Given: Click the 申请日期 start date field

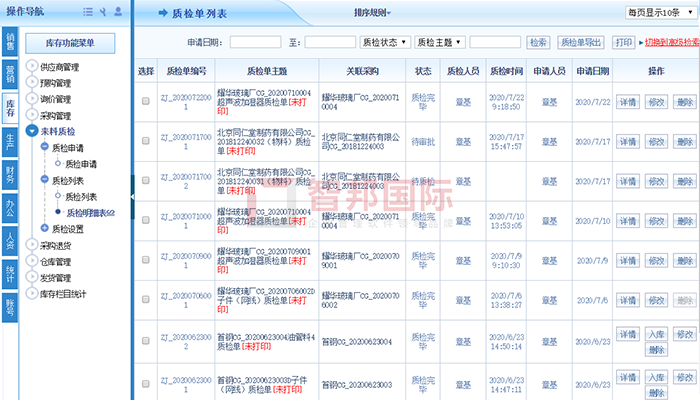Looking at the screenshot, I should coord(255,42).
